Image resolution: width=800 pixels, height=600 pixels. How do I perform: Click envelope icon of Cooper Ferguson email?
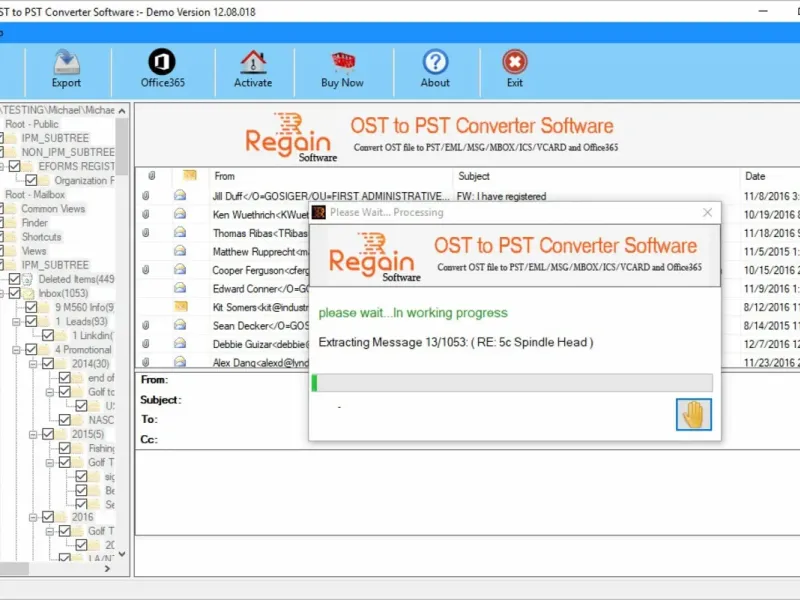pyautogui.click(x=180, y=269)
